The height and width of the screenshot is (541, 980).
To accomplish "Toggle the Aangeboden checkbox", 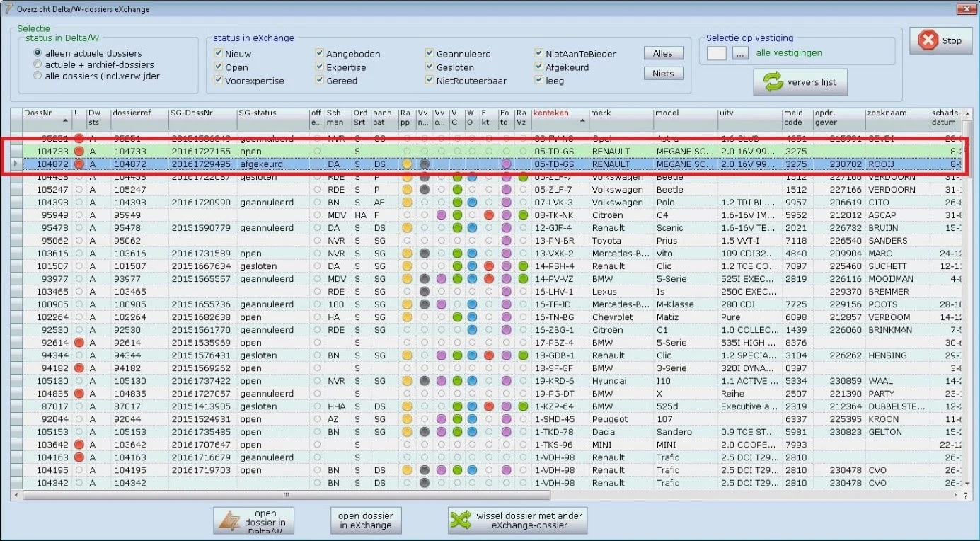I will (x=320, y=54).
